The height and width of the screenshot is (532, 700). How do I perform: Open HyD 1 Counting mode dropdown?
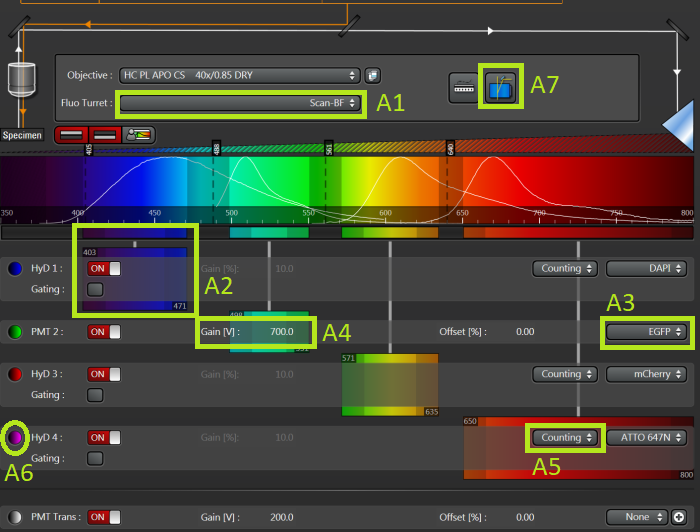[x=565, y=269]
